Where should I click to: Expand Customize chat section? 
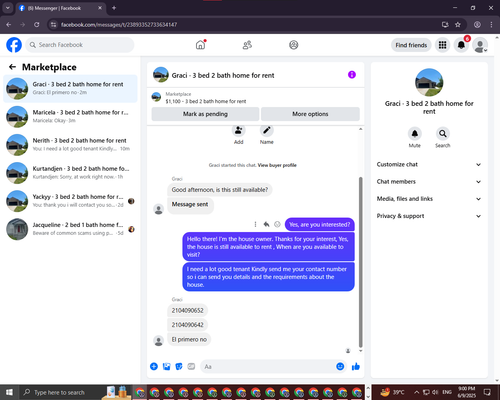coord(429,164)
